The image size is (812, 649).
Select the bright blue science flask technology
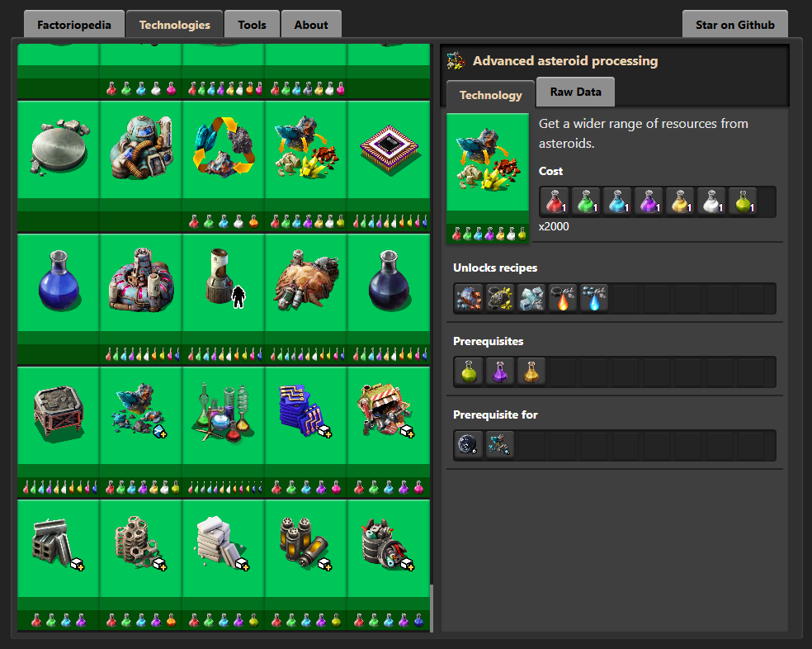pyautogui.click(x=58, y=299)
